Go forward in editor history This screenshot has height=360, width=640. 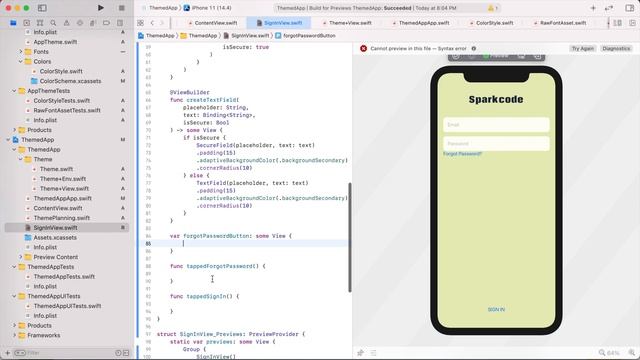162,23
